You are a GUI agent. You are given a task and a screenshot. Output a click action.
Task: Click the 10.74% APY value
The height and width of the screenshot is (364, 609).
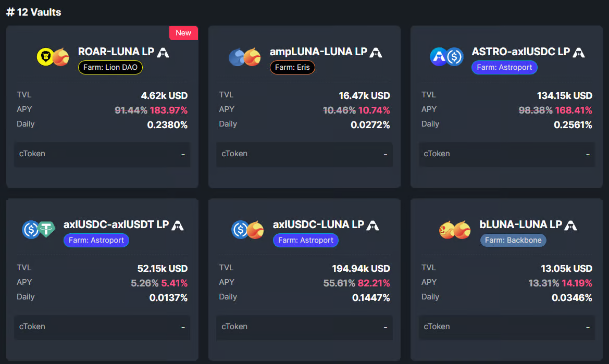(374, 110)
